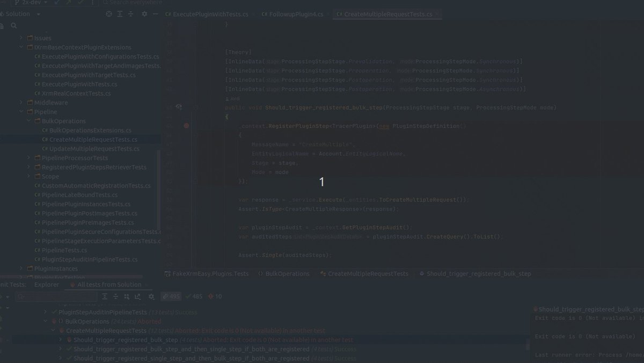Open PipelineLateBoundTests.cs file
The image size is (644, 363).
76,195
